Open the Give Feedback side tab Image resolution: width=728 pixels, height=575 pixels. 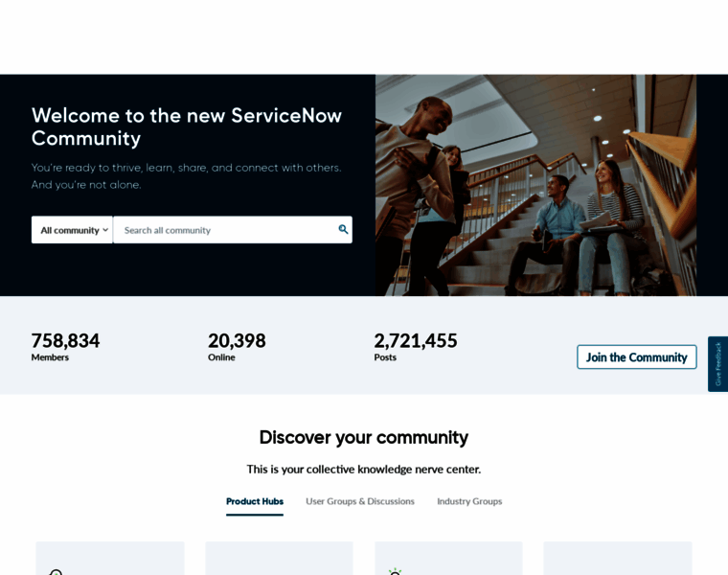click(x=717, y=364)
